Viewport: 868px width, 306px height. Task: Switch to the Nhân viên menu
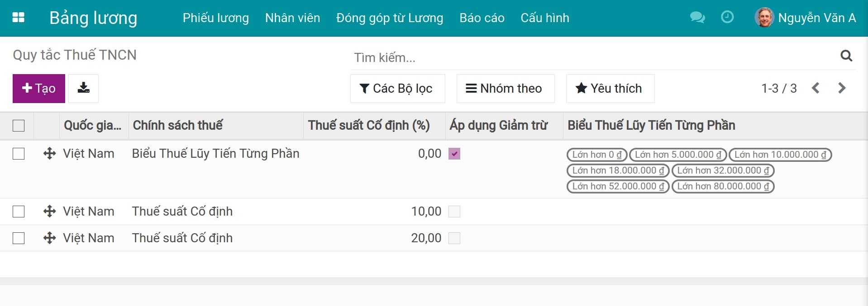coord(292,18)
